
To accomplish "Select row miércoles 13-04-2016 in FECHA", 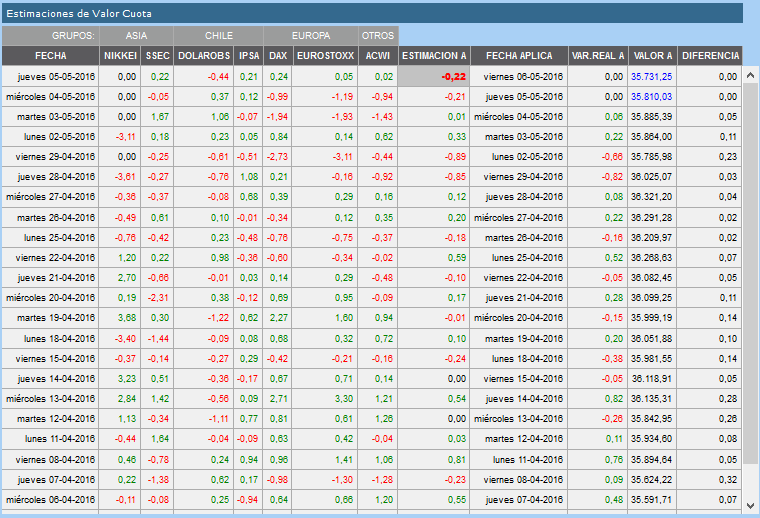I will point(50,399).
